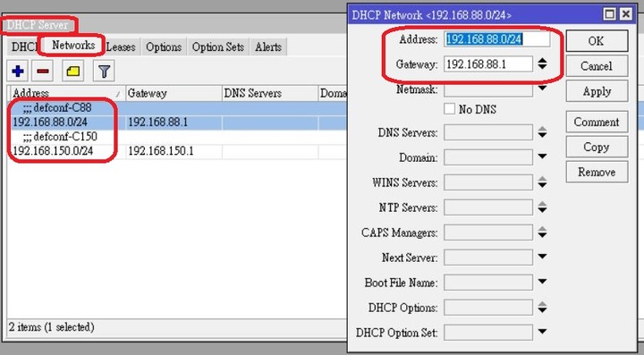The width and height of the screenshot is (644, 355).
Task: Click the Remove button in dialog
Action: 597,172
